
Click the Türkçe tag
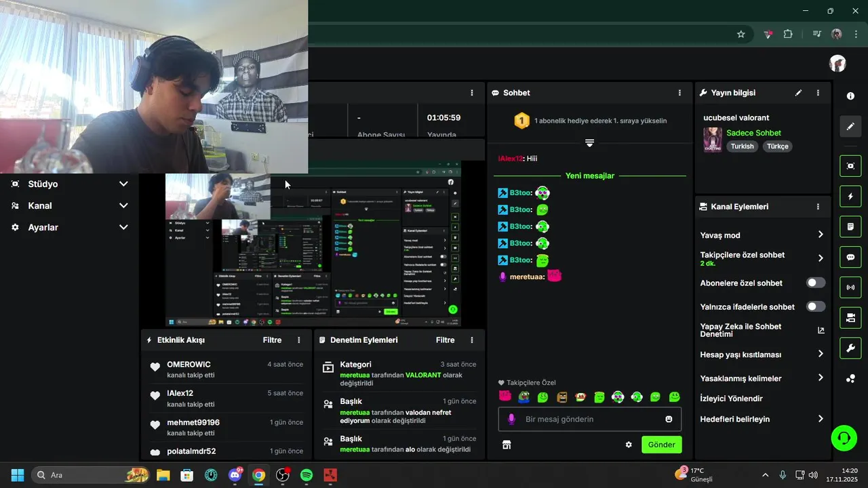[778, 146]
